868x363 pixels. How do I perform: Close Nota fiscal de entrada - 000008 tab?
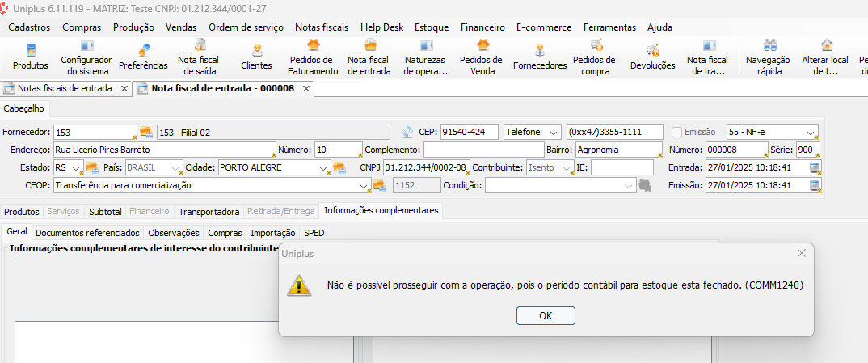[x=305, y=89]
